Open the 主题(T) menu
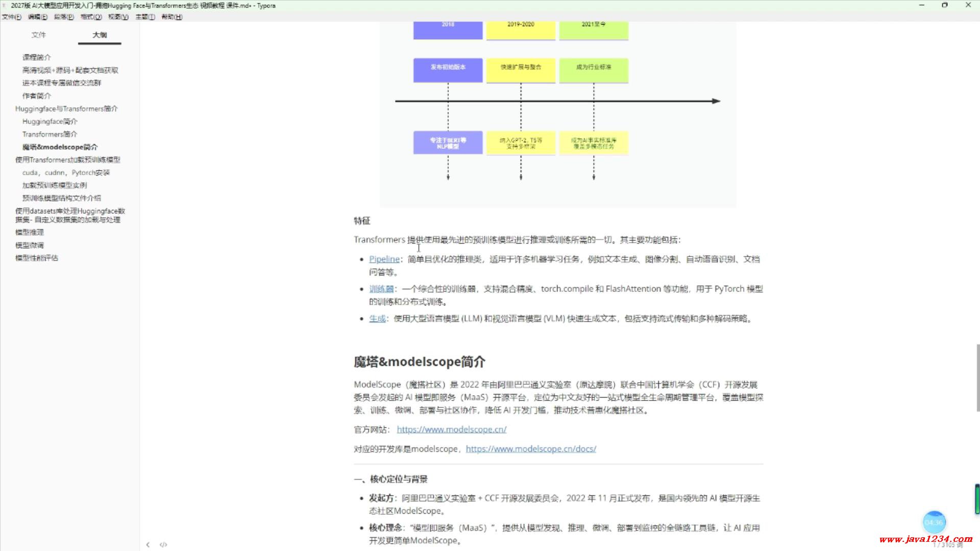This screenshot has height=551, width=980. [145, 17]
